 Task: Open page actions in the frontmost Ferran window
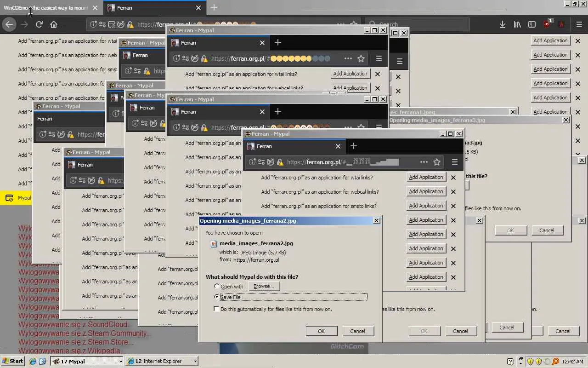point(424,162)
